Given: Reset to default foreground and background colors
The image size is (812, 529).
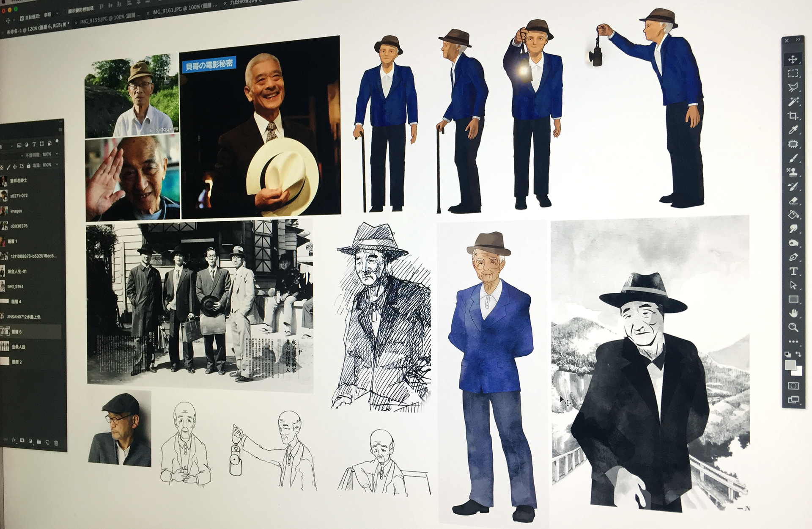Looking at the screenshot, I should click(x=787, y=354).
